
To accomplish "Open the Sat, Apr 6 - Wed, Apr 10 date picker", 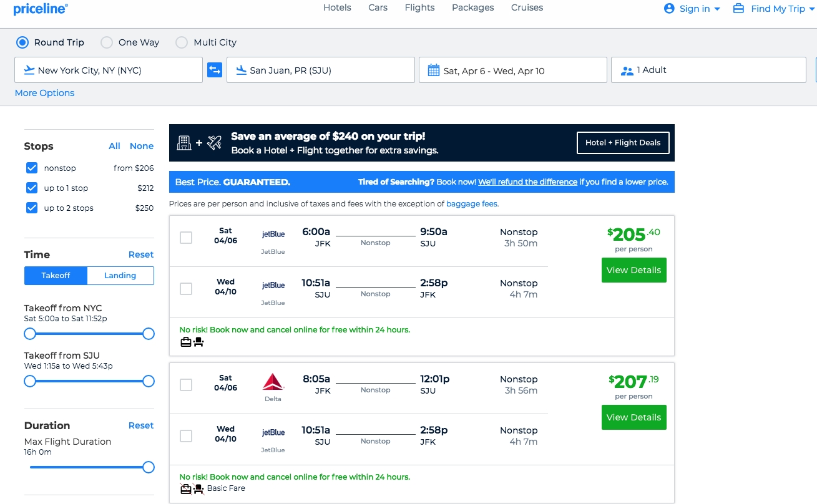I will [x=513, y=70].
